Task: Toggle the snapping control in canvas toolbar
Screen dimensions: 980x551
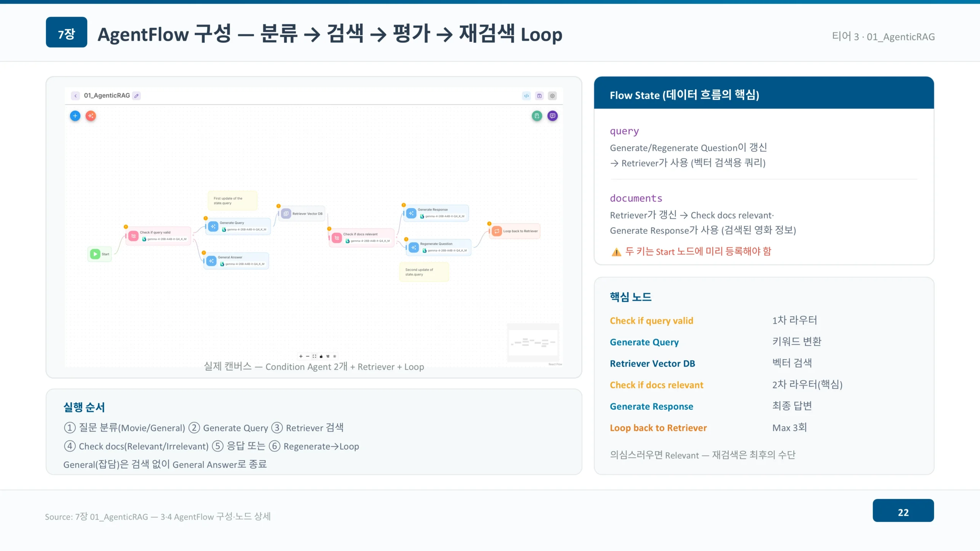Action: click(328, 356)
